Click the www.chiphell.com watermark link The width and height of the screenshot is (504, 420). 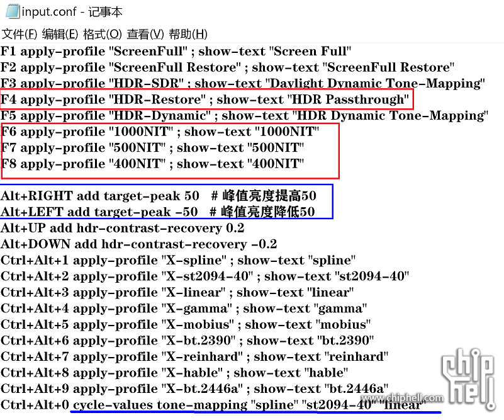click(x=401, y=398)
